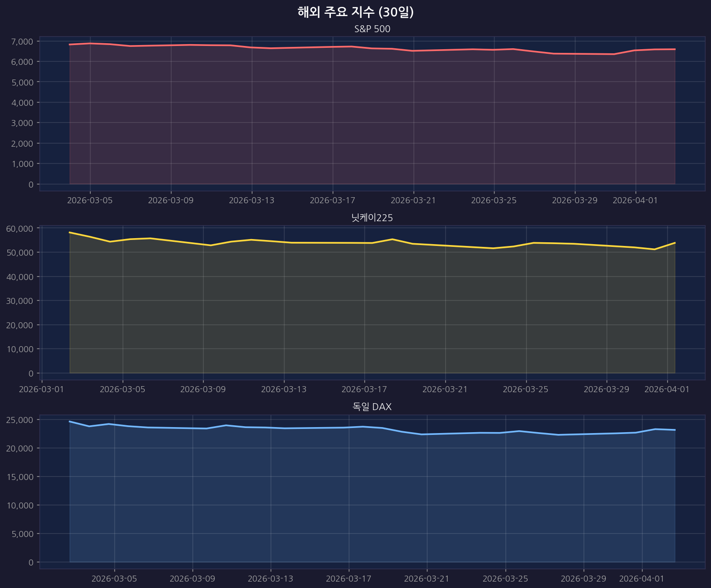The height and width of the screenshot is (588, 711).
Task: Click the left start of the red S&P 500 line
Action: point(70,45)
